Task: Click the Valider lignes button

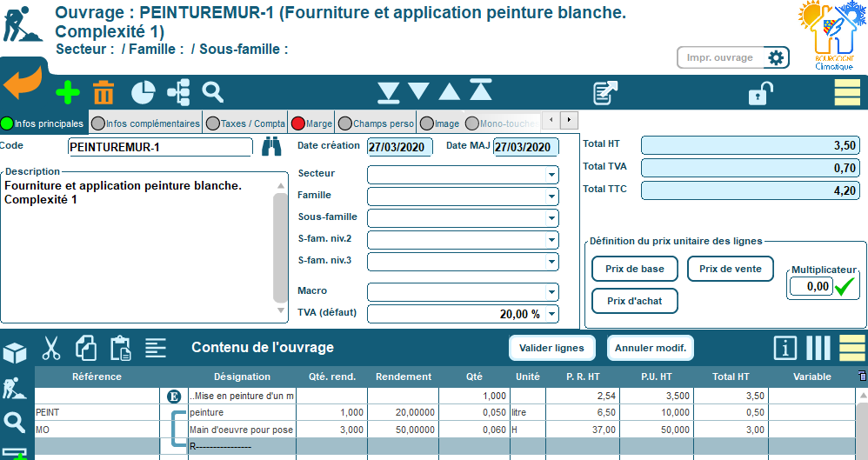Action: [551, 348]
